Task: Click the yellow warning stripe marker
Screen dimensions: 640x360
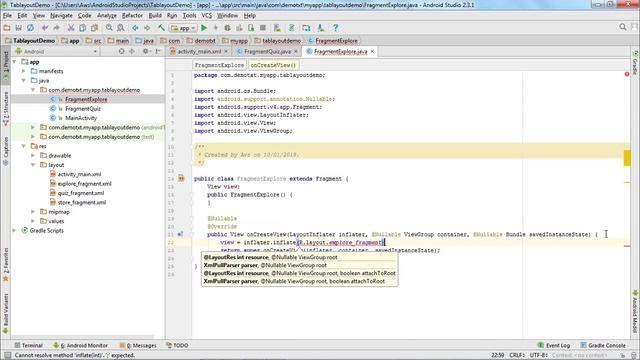Action: (627, 158)
